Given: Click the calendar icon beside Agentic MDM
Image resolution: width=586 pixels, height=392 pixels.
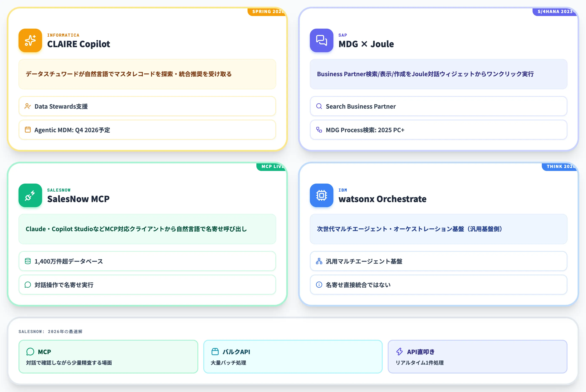Looking at the screenshot, I should (28, 130).
